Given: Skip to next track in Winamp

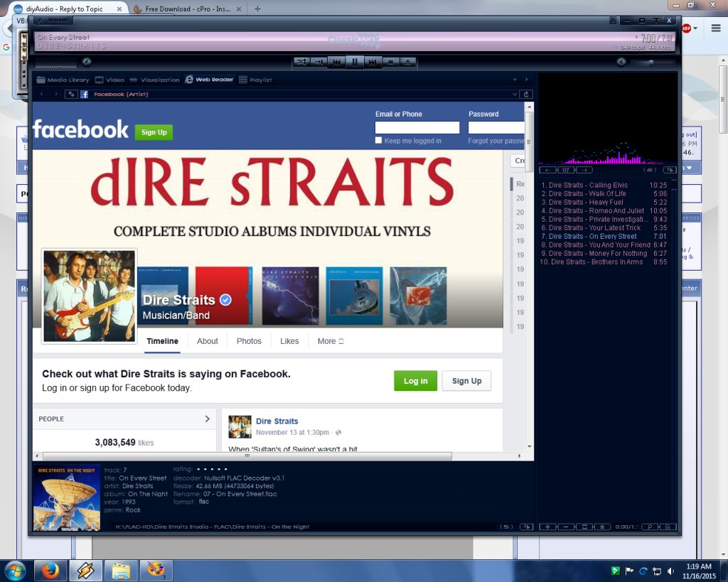Looking at the screenshot, I should point(373,63).
